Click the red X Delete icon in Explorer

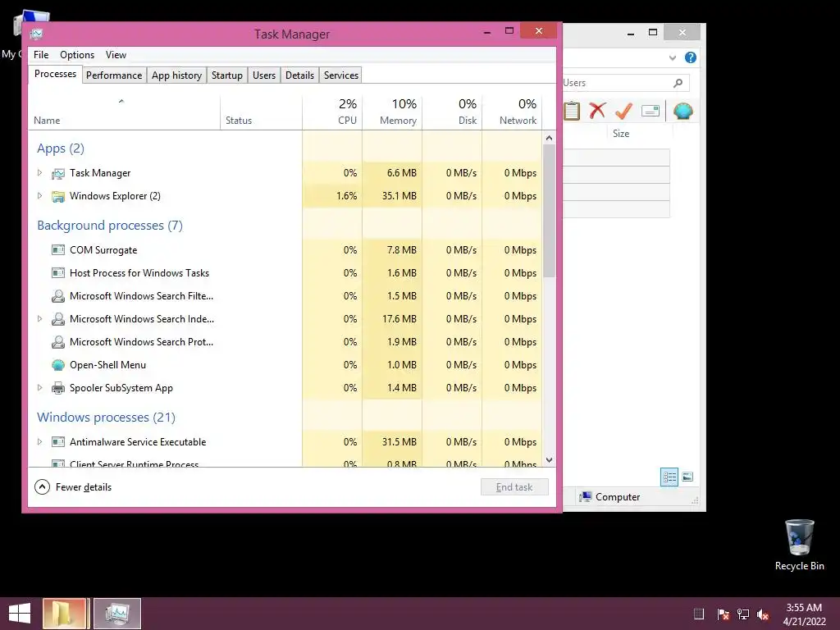click(x=597, y=111)
